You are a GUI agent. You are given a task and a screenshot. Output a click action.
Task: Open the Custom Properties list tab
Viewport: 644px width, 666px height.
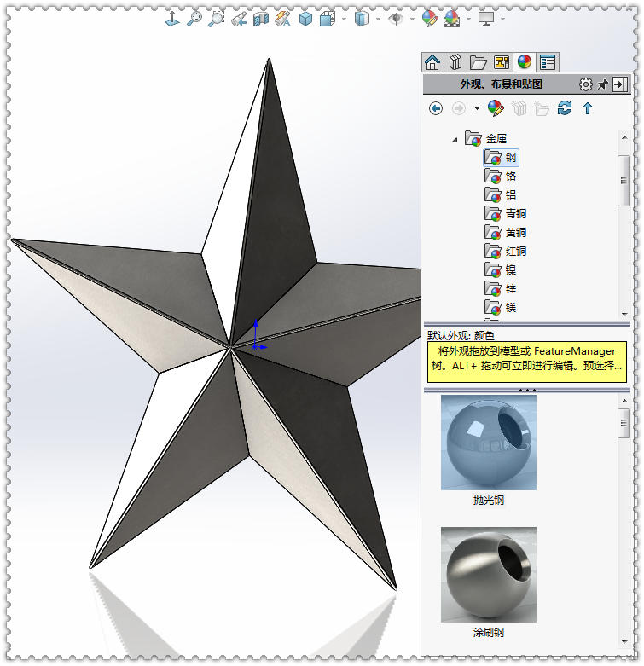(x=547, y=62)
